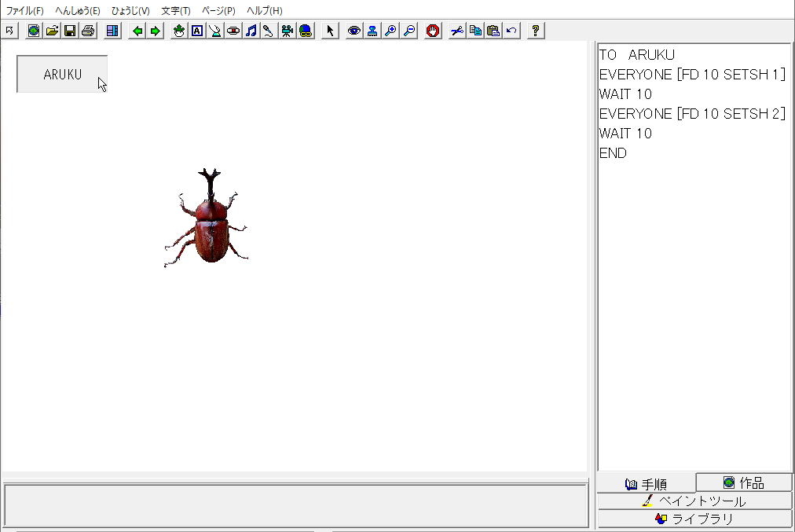The height and width of the screenshot is (532, 795).
Task: Go to next page with green right arrow
Action: tap(156, 31)
